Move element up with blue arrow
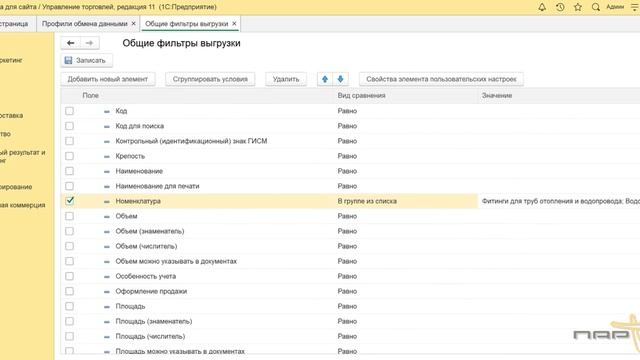 pyautogui.click(x=325, y=79)
